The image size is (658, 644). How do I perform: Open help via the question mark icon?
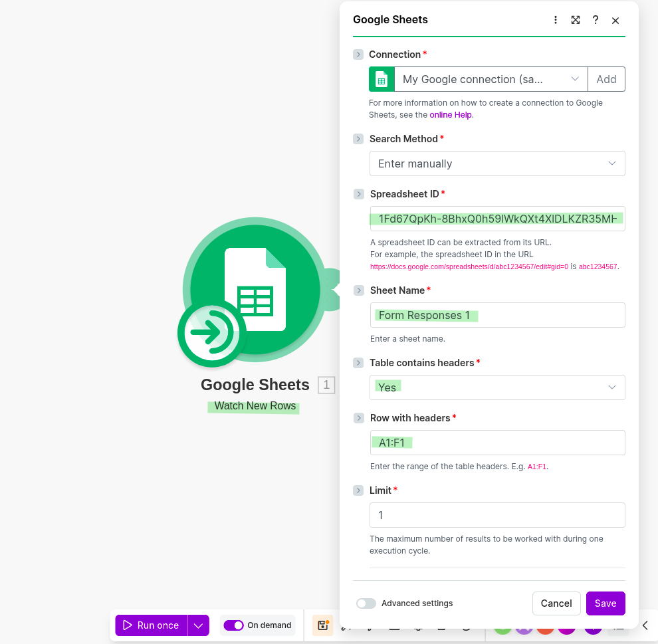(x=596, y=20)
